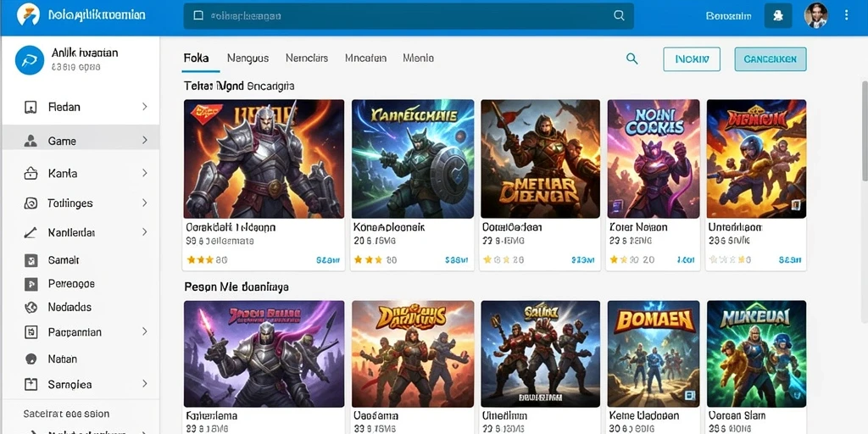The width and height of the screenshot is (868, 434).
Task: Expand the Nanlledar sidebar chevron
Action: point(144,232)
